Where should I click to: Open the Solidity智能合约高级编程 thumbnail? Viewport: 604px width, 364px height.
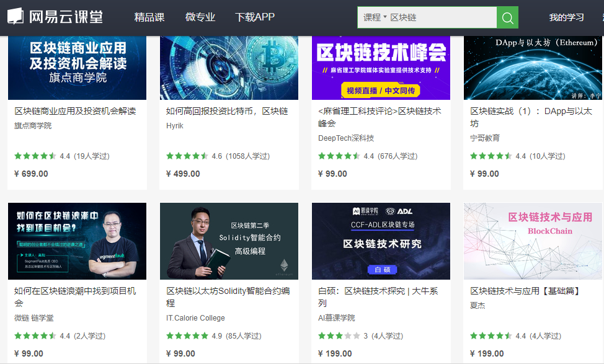229,241
